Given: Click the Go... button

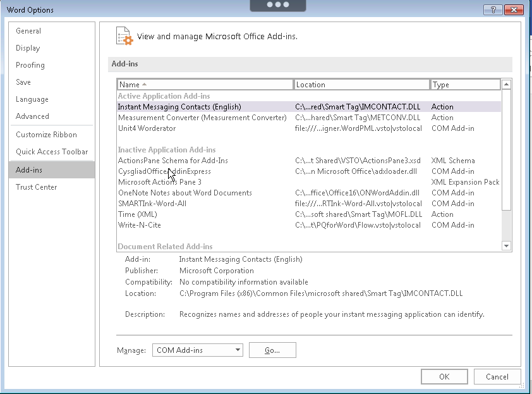Looking at the screenshot, I should (272, 350).
